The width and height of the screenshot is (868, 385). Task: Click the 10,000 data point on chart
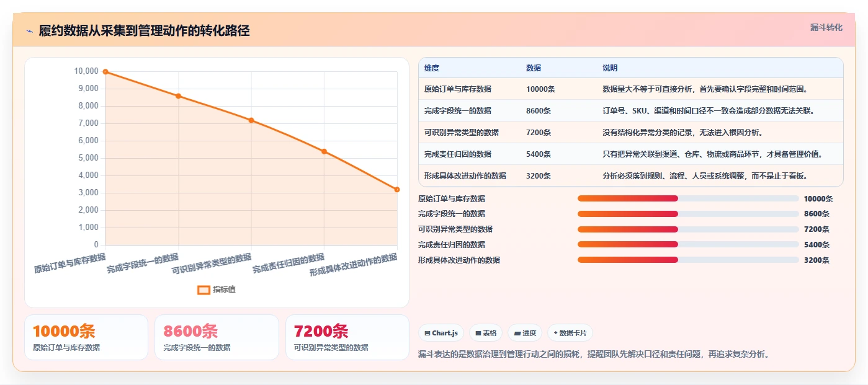[x=105, y=72]
